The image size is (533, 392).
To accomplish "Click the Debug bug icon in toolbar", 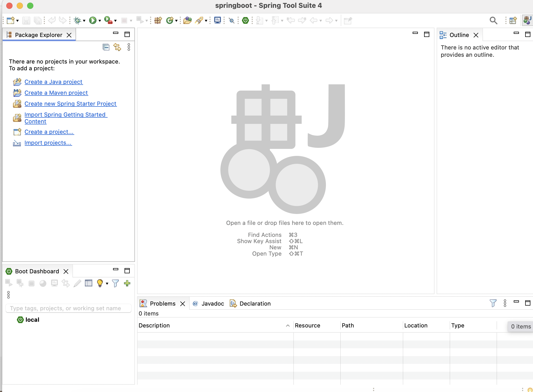I will [x=77, y=20].
